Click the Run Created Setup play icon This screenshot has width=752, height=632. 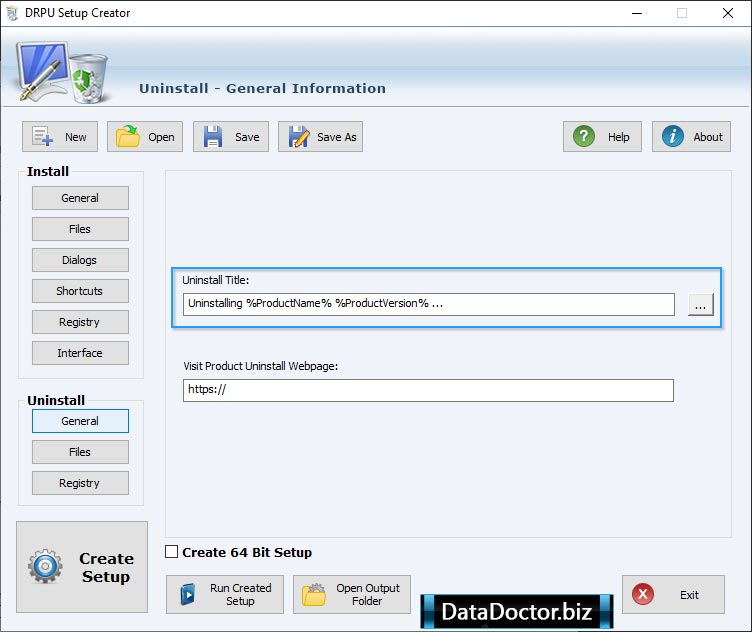(188, 595)
